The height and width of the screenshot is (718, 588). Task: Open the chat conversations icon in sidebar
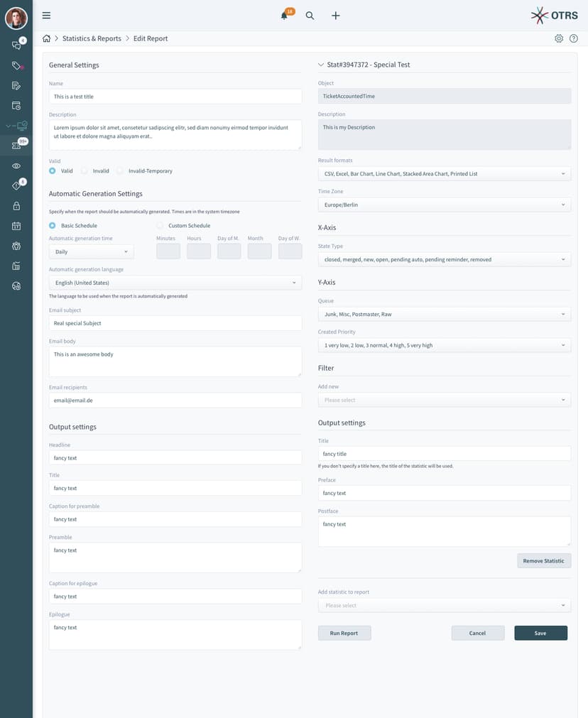pyautogui.click(x=15, y=45)
